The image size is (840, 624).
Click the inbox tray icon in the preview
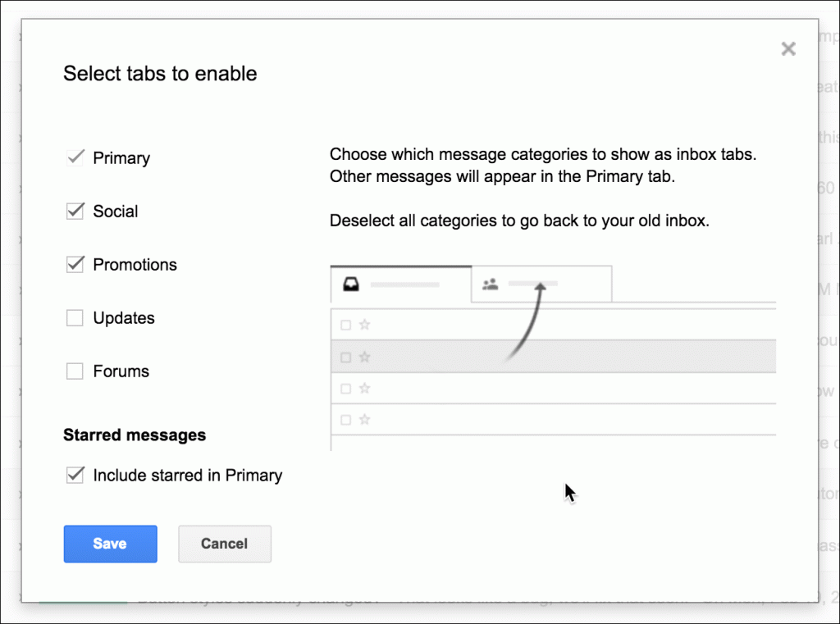click(350, 285)
